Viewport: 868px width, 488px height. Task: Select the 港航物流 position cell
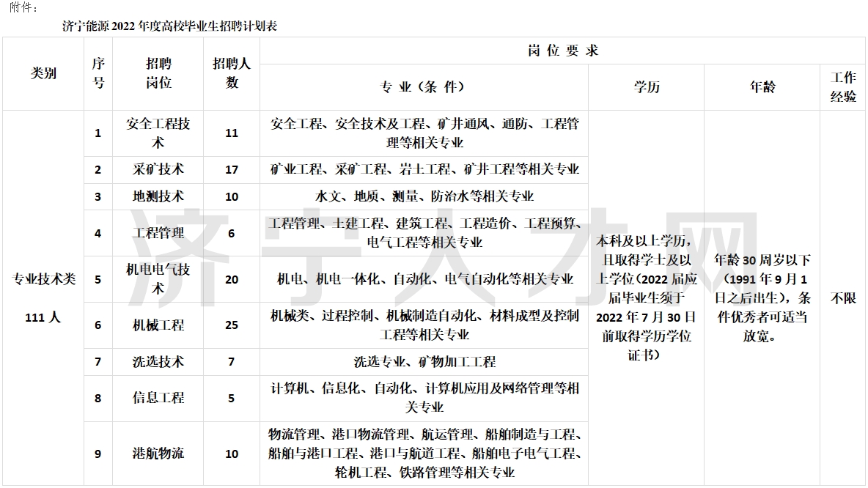[158, 454]
